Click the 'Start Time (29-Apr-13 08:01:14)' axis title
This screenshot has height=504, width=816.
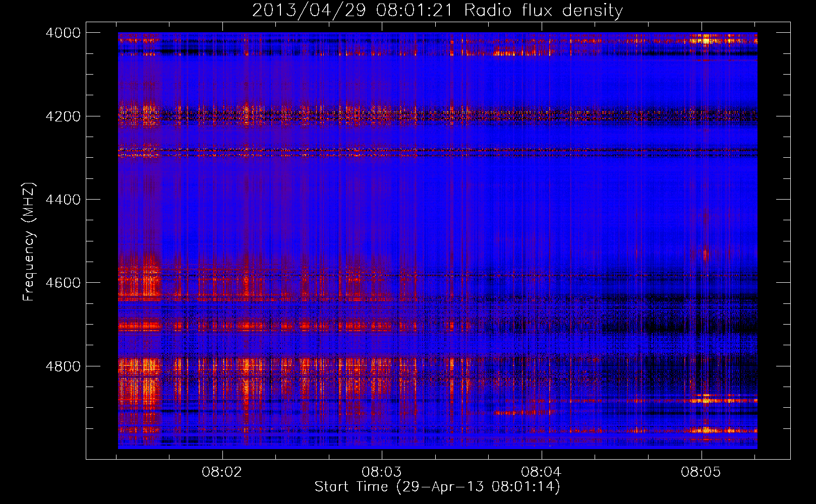pyautogui.click(x=437, y=487)
